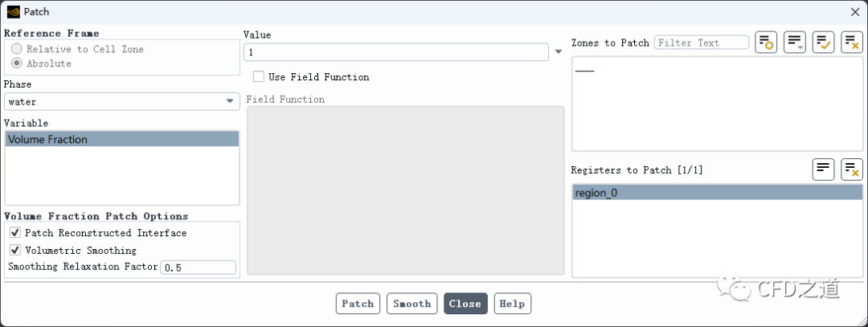Uncheck the Volumetric Smoothing option

point(15,250)
